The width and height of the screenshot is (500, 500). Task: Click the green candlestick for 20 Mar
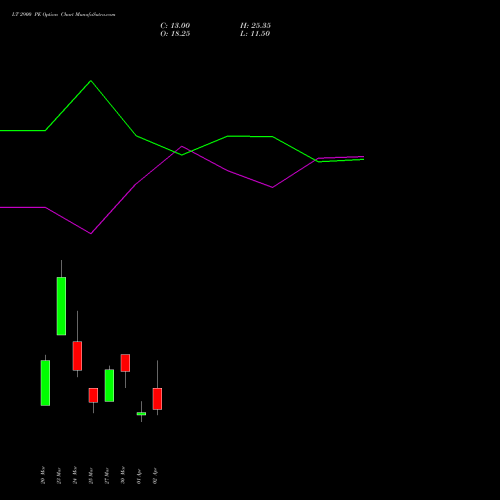tap(45, 383)
